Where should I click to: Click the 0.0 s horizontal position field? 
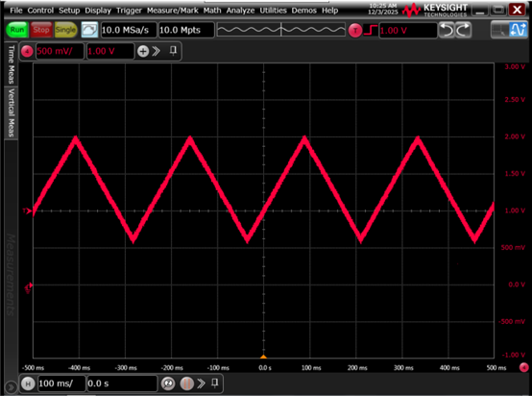pyautogui.click(x=122, y=384)
